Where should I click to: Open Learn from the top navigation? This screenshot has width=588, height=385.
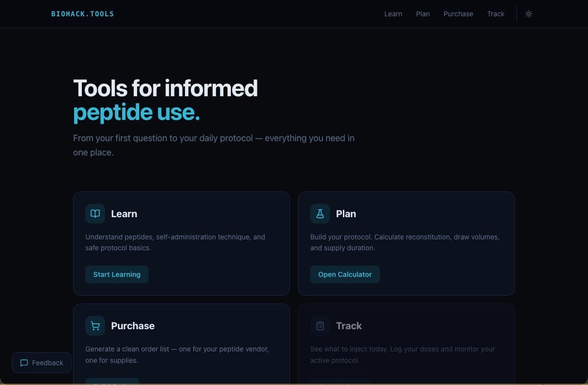tap(393, 14)
